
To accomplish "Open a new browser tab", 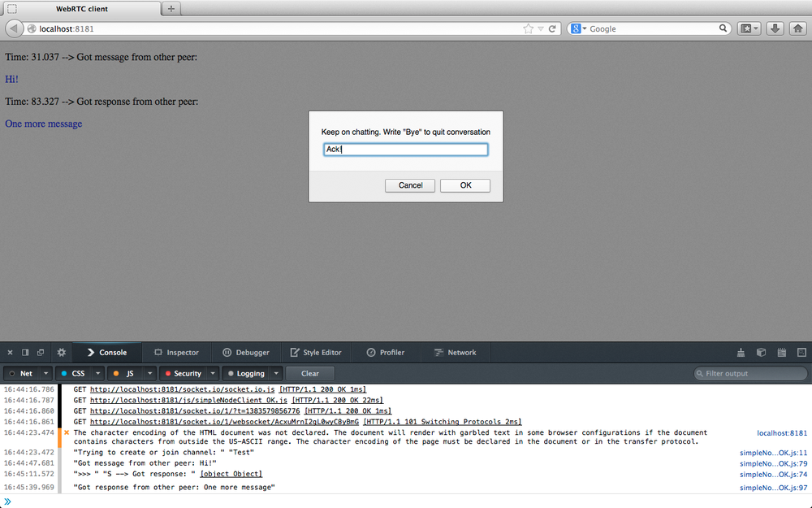I will (x=171, y=8).
